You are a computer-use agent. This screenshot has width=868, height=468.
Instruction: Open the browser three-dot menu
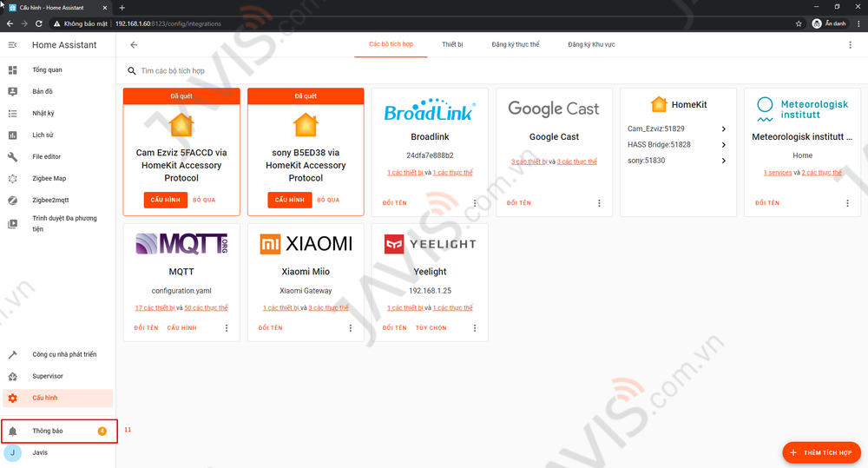coord(858,23)
